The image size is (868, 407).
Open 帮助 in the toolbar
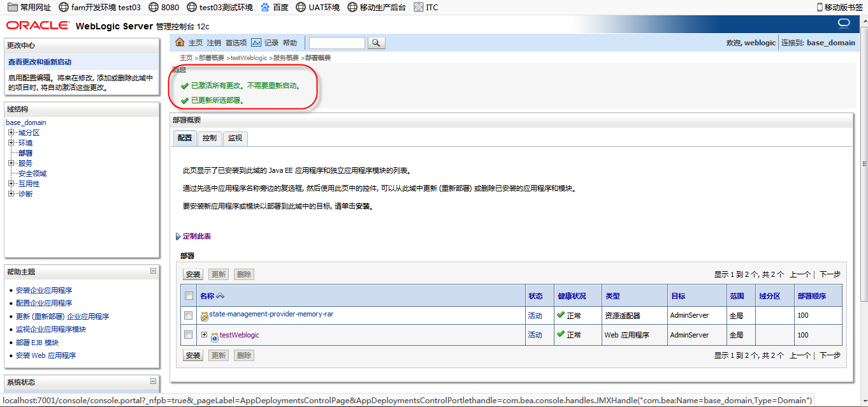tap(290, 43)
